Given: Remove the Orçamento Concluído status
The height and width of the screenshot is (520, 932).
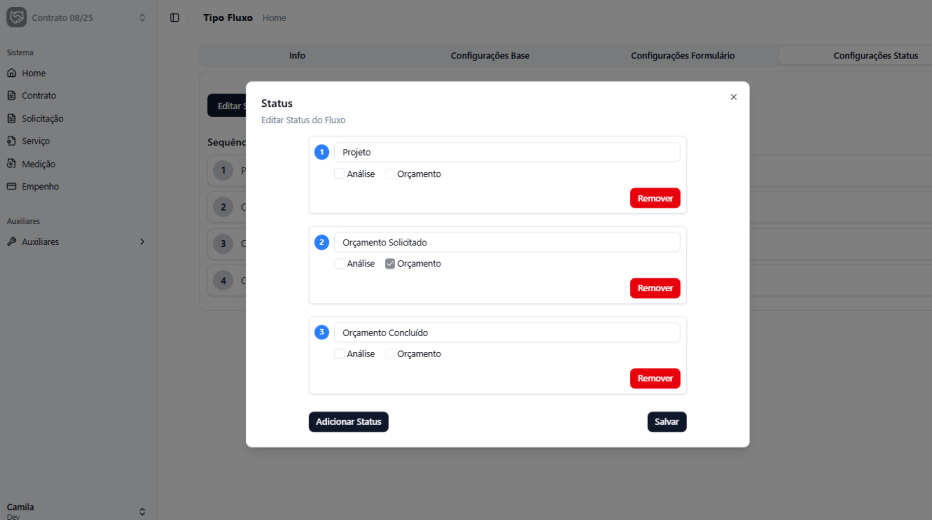Looking at the screenshot, I should (x=655, y=379).
